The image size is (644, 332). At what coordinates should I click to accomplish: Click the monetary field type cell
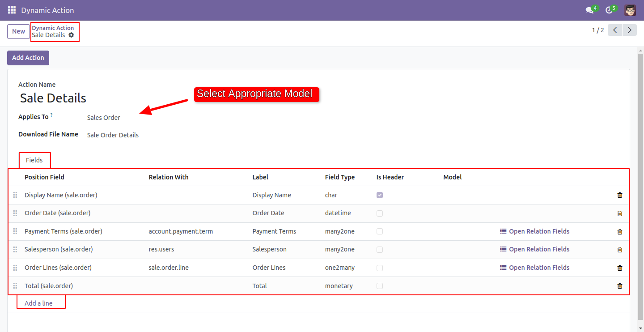coord(339,286)
